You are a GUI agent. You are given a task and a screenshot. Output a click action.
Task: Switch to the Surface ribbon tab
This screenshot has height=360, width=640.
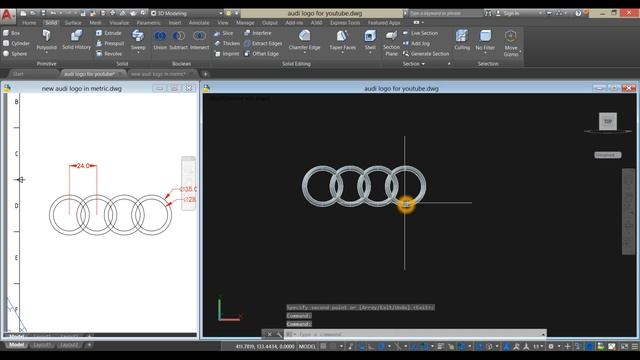click(73, 23)
